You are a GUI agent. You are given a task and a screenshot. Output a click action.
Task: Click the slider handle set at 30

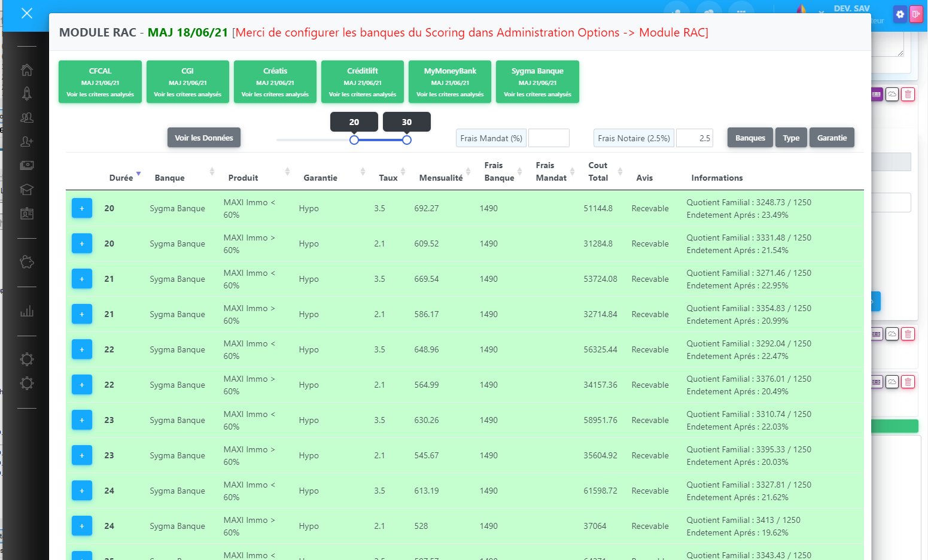click(x=407, y=140)
